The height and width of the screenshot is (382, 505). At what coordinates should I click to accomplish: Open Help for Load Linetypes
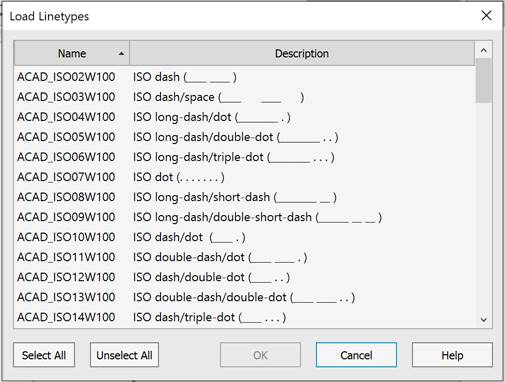click(x=452, y=355)
